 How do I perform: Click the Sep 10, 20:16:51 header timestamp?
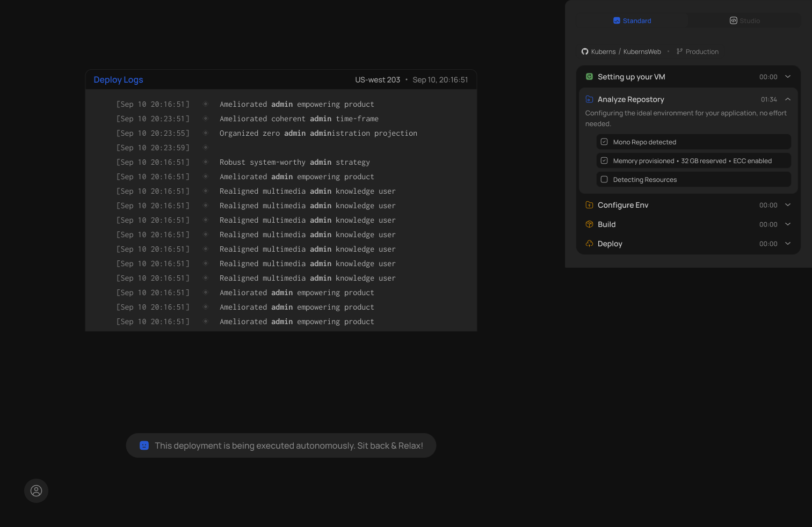pyautogui.click(x=440, y=79)
